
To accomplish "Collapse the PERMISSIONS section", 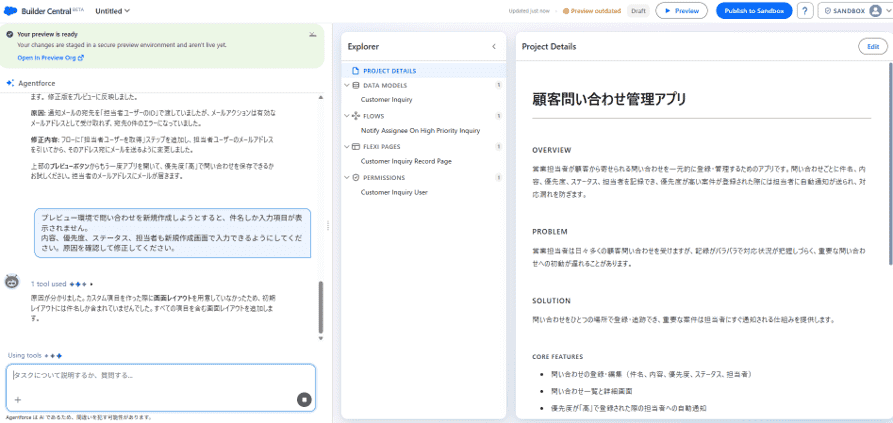I will [x=347, y=178].
